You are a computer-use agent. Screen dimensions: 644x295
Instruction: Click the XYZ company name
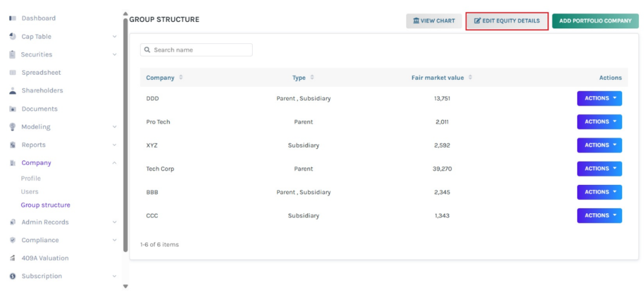point(152,145)
